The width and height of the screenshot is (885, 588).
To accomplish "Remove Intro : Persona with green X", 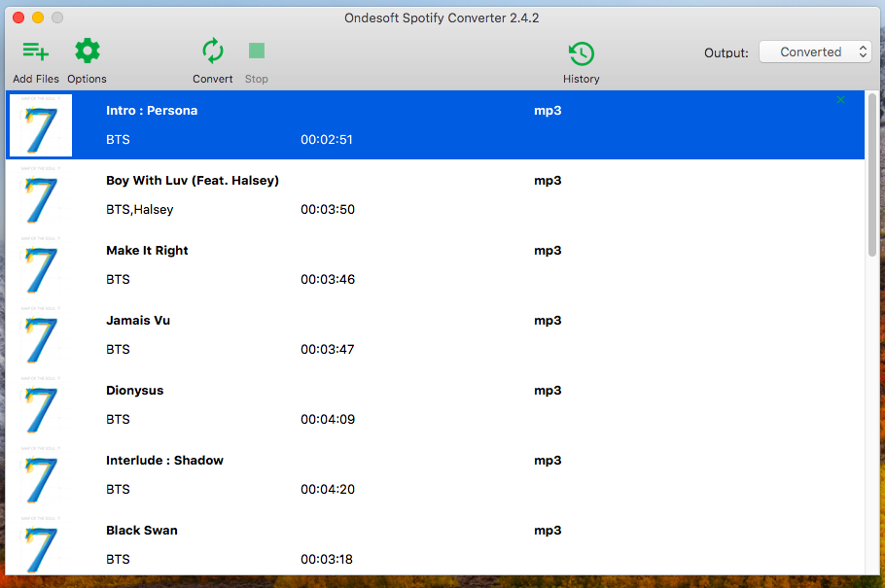I will tap(841, 100).
